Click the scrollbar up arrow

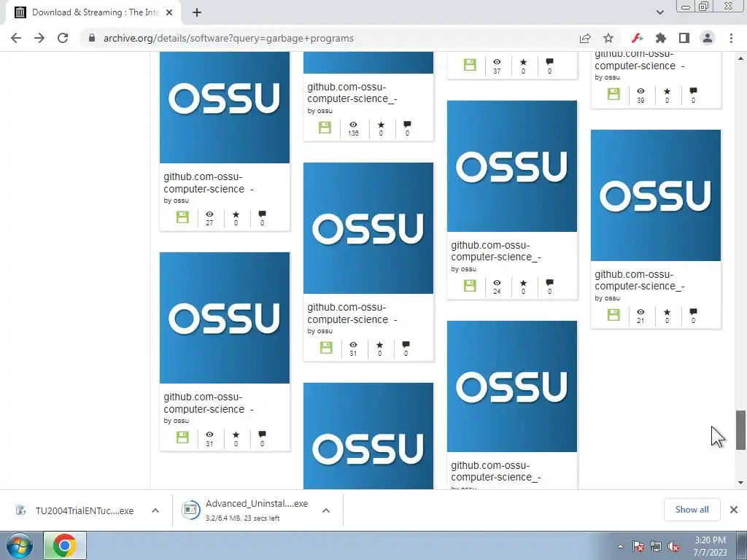[x=741, y=58]
